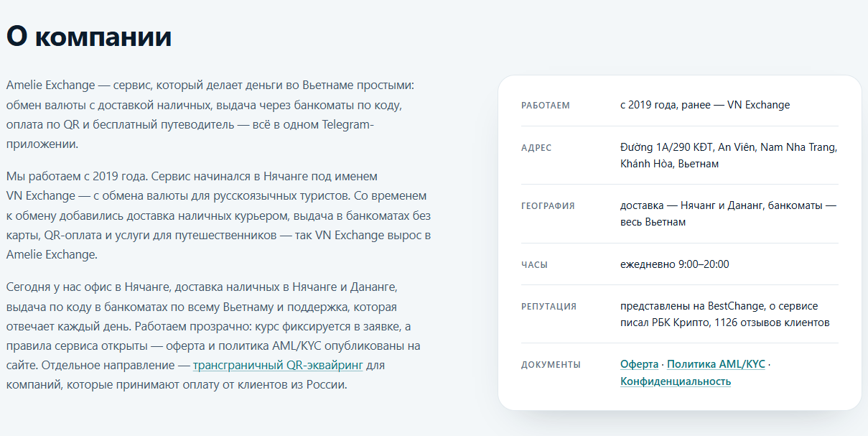Click the ЧАСЫ label in the card

[x=534, y=265]
